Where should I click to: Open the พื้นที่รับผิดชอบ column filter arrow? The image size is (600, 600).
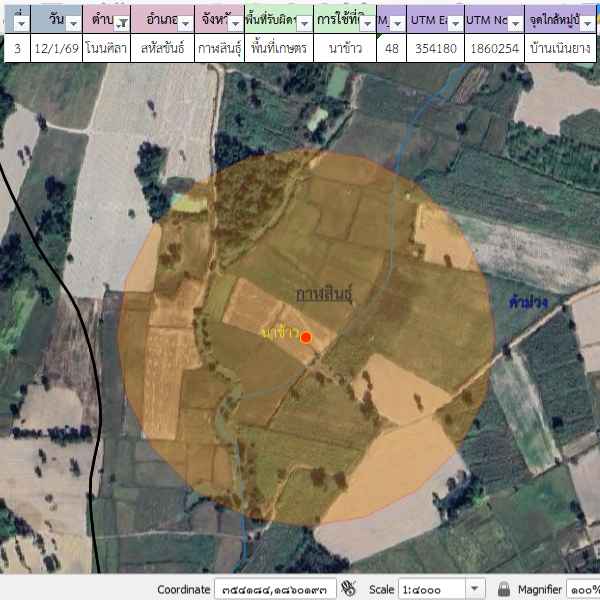(x=304, y=22)
